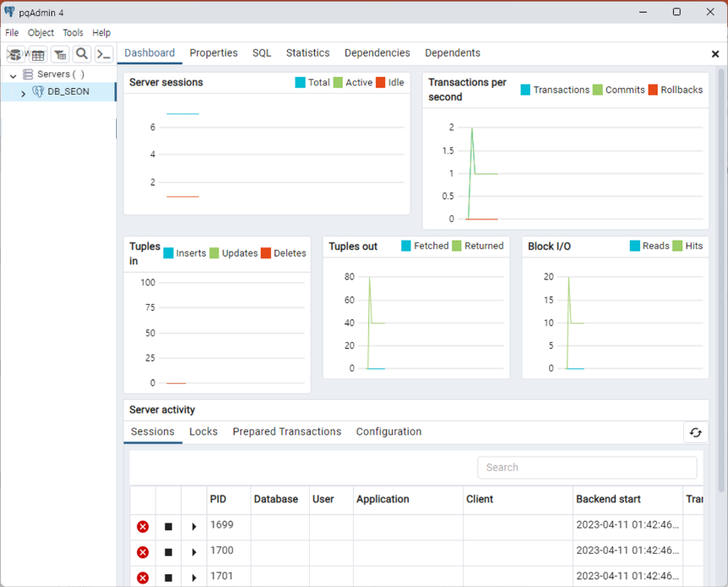The height and width of the screenshot is (587, 728).
Task: Select the Sessions activity tab
Action: (x=152, y=431)
